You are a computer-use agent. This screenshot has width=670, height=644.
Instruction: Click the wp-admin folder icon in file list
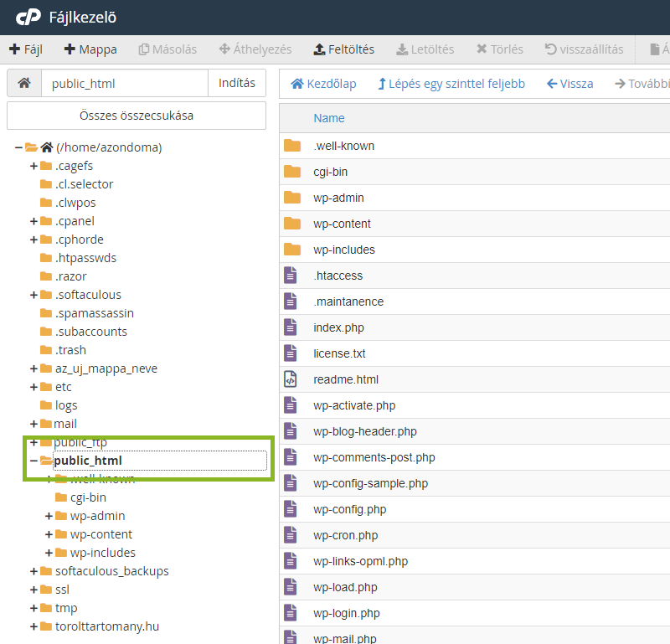point(291,198)
